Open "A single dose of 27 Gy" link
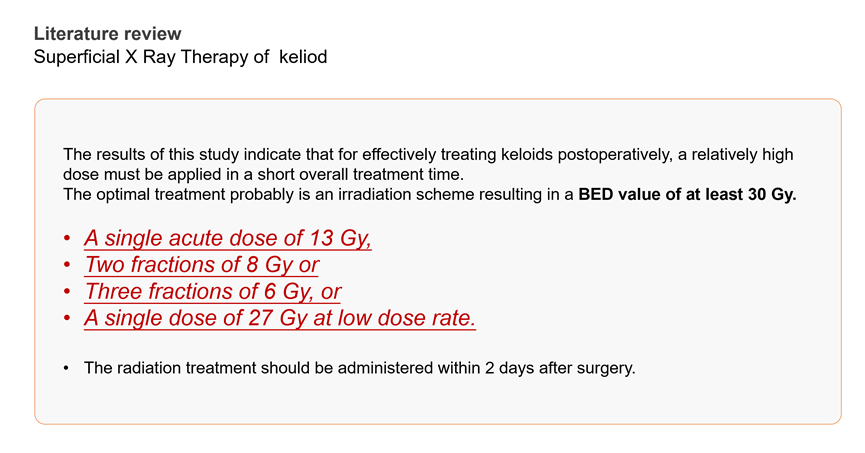Image resolution: width=865 pixels, height=453 pixels. pos(280,319)
